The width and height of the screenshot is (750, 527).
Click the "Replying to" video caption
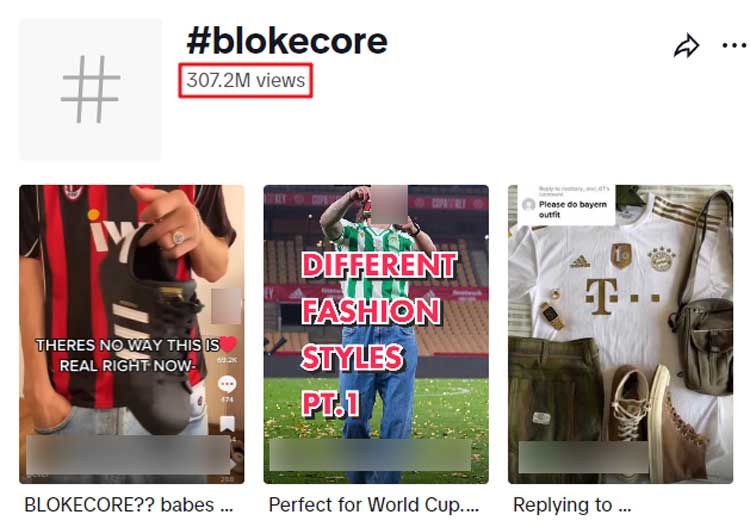(572, 505)
